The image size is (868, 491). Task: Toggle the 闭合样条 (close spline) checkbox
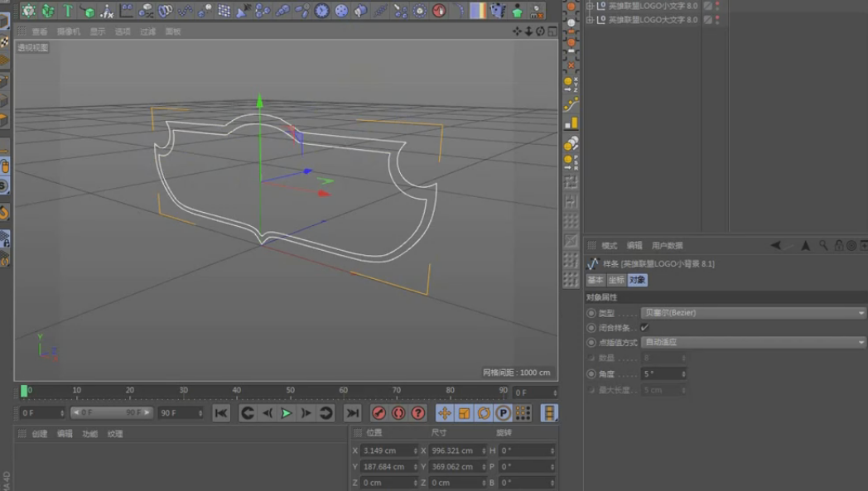pyautogui.click(x=645, y=327)
